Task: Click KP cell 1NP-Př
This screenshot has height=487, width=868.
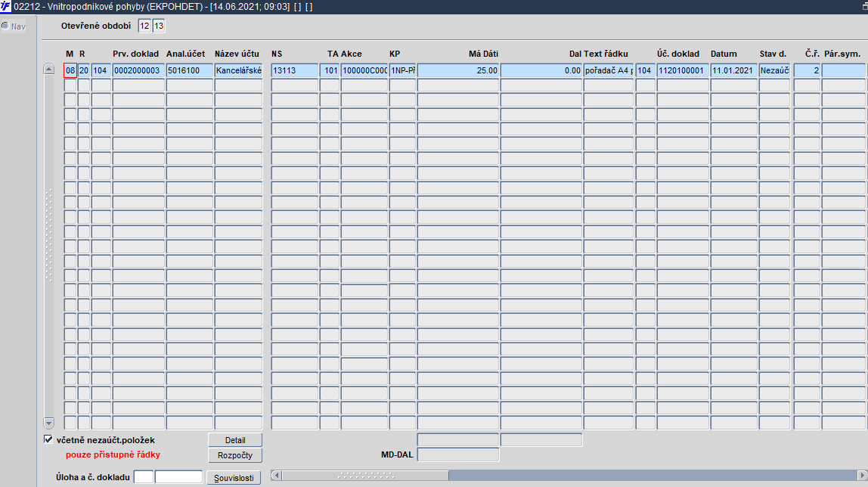Action: pos(402,70)
